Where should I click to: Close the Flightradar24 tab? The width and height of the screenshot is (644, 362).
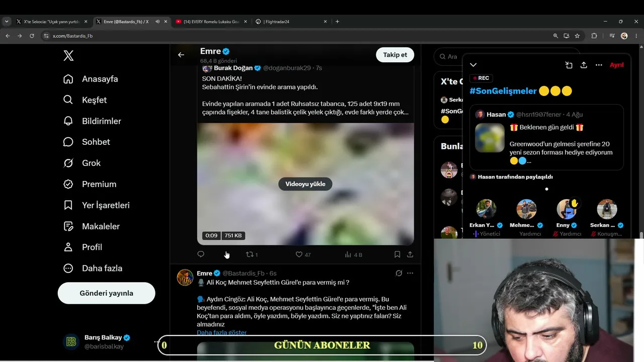tap(325, 22)
